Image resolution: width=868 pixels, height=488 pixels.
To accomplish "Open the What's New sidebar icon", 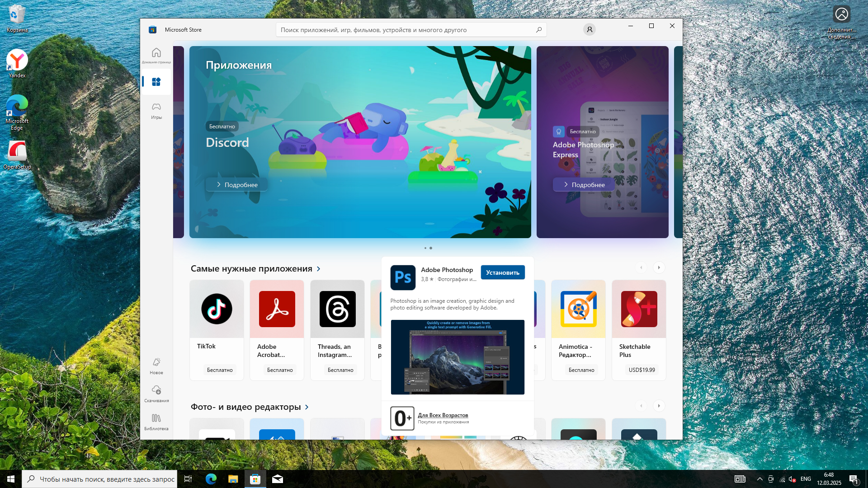I will [156, 363].
